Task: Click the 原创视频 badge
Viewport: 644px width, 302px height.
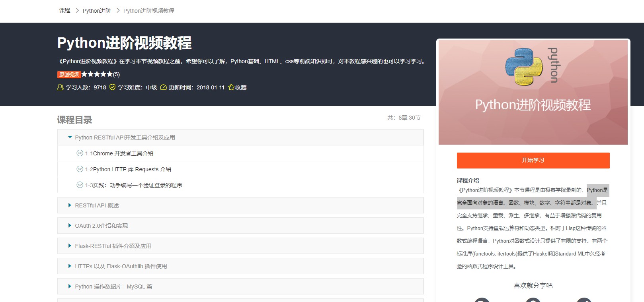Action: [x=69, y=74]
